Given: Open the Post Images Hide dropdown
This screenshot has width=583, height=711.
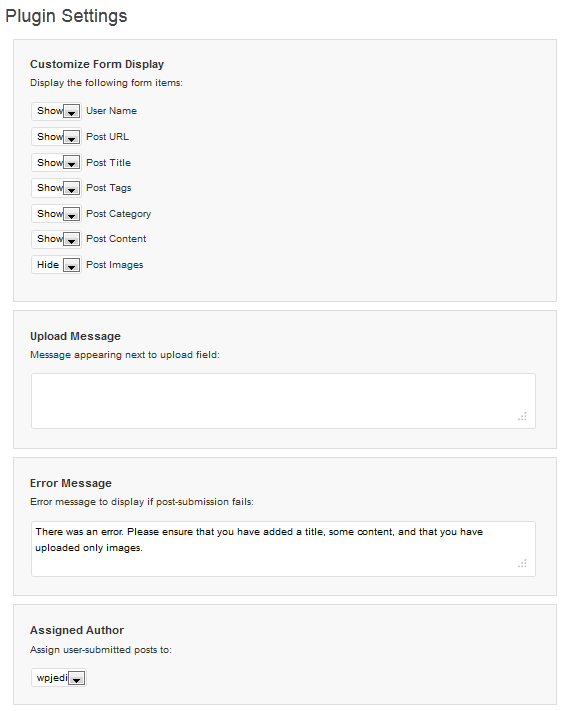Looking at the screenshot, I should 56,265.
